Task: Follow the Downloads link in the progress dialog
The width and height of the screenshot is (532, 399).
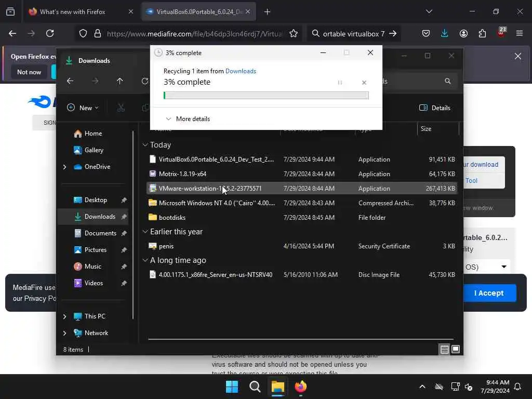Action: (241, 71)
